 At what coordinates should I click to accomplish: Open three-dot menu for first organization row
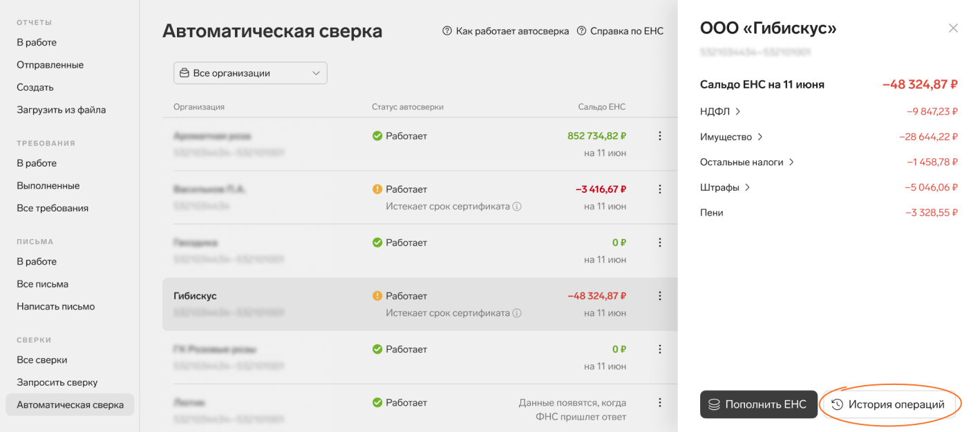click(x=660, y=136)
